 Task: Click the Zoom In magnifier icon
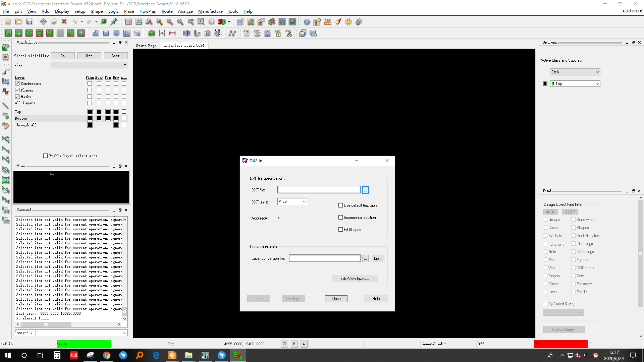tap(170, 22)
